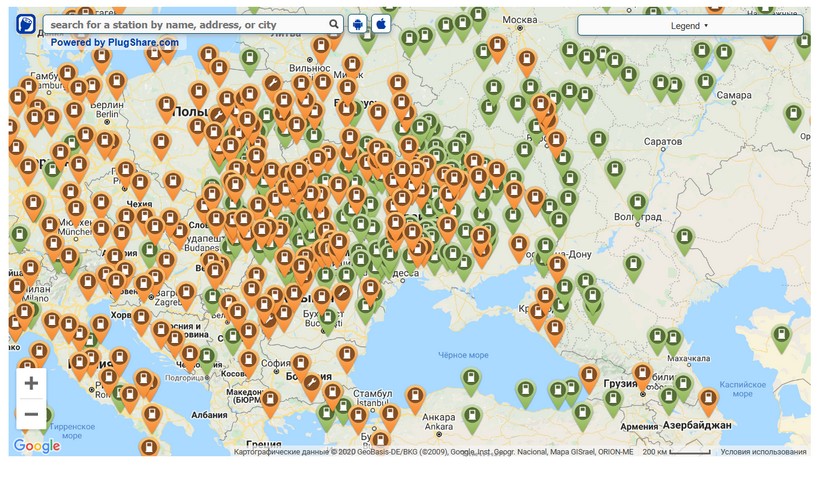The width and height of the screenshot is (823, 487).
Task: Click the Саратов city label
Action: click(x=663, y=142)
